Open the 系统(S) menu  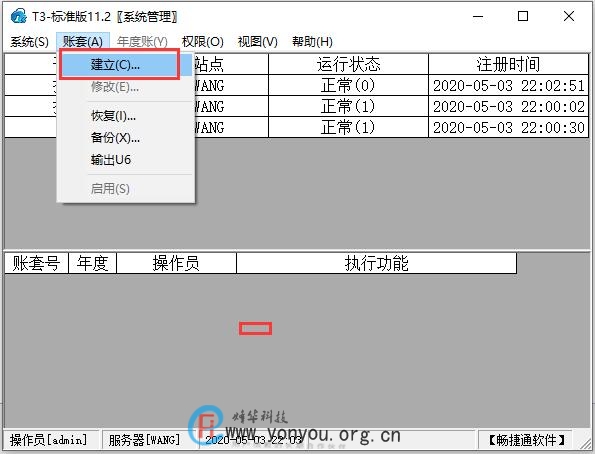point(30,42)
